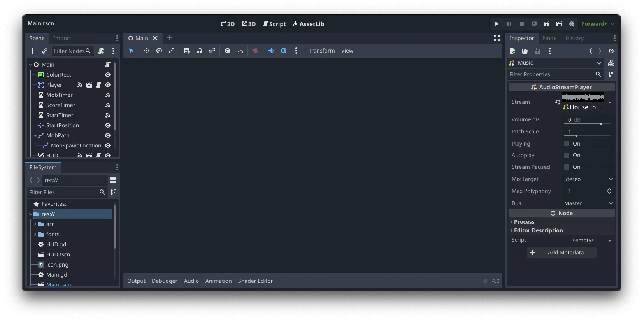Click the Add Metadata button
The image size is (644, 328).
pyautogui.click(x=562, y=253)
